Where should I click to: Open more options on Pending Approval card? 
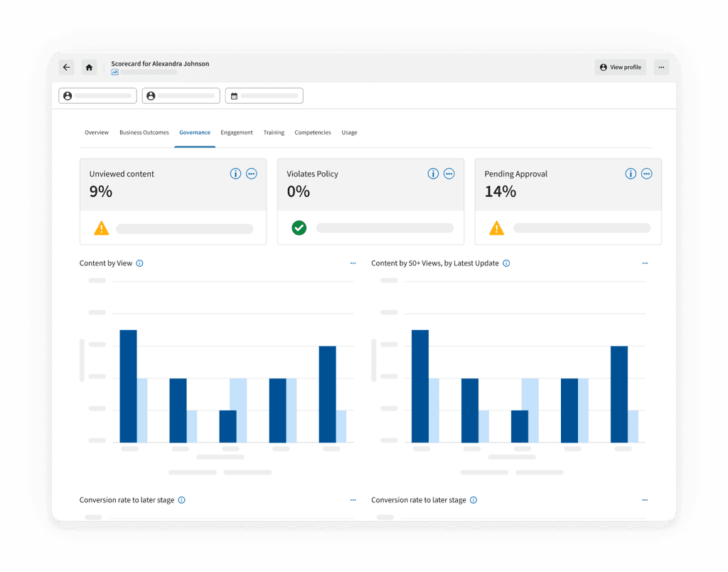646,174
